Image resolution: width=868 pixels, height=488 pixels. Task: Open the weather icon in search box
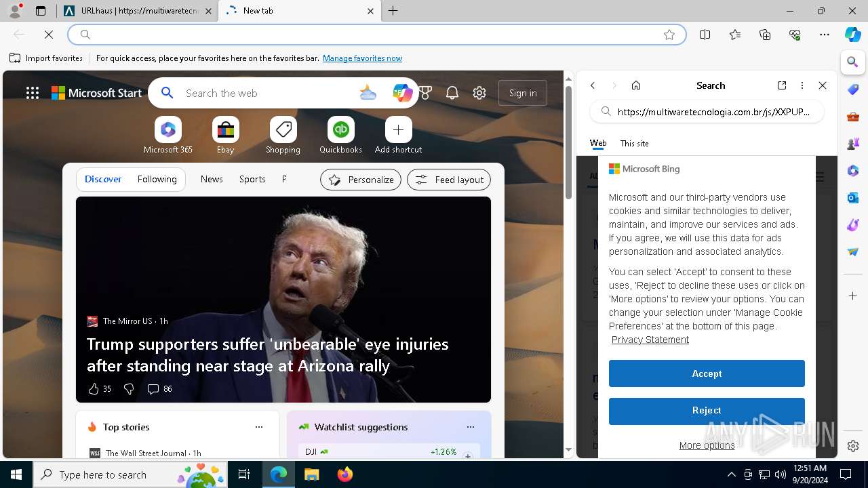[x=368, y=93]
